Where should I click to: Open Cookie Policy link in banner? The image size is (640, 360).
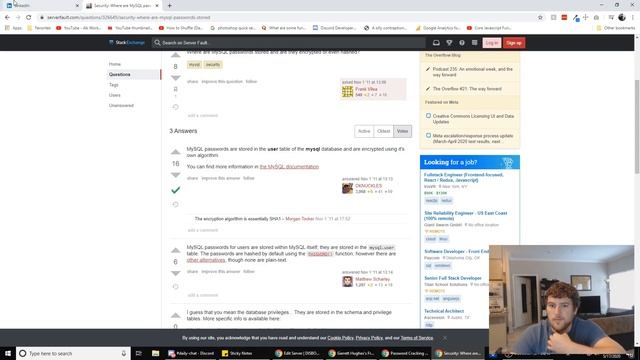[x=340, y=338]
